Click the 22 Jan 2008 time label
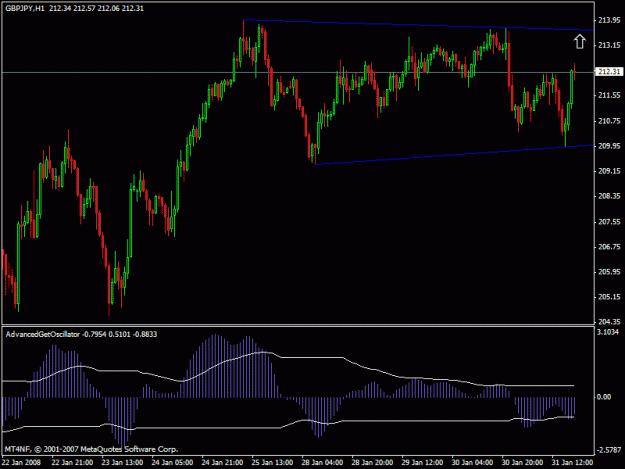 click(21, 463)
